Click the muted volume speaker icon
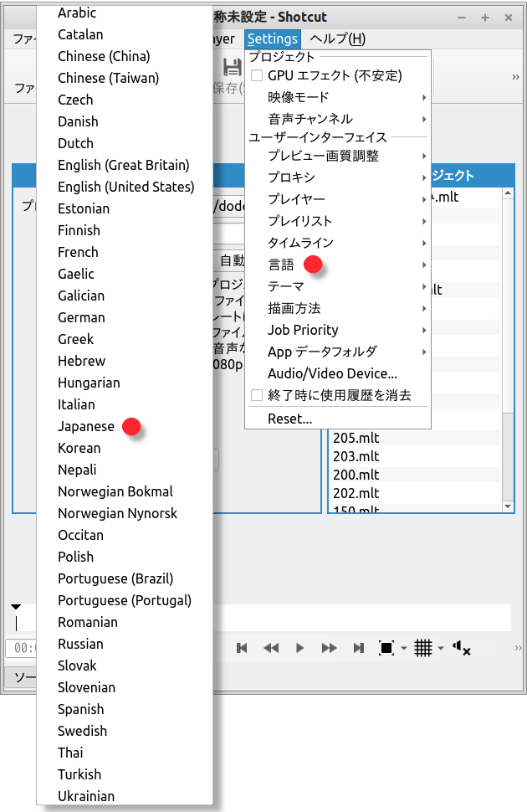527x812 pixels. [461, 648]
